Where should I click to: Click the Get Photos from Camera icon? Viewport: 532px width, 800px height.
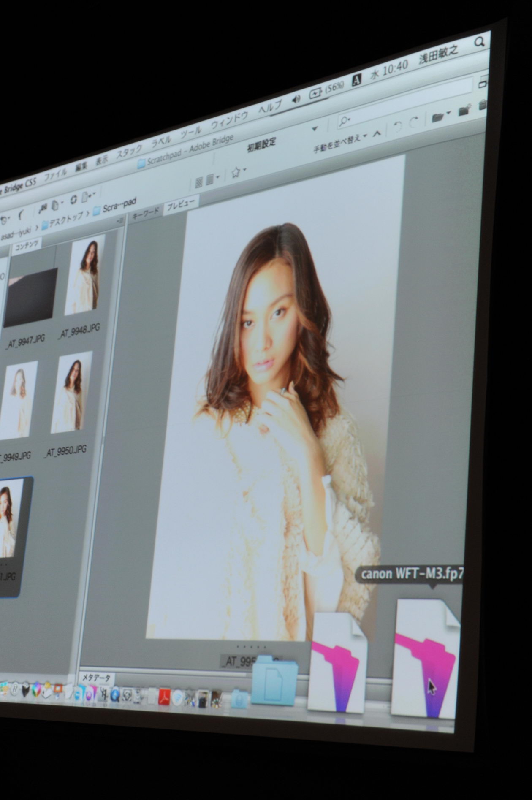tap(42, 208)
